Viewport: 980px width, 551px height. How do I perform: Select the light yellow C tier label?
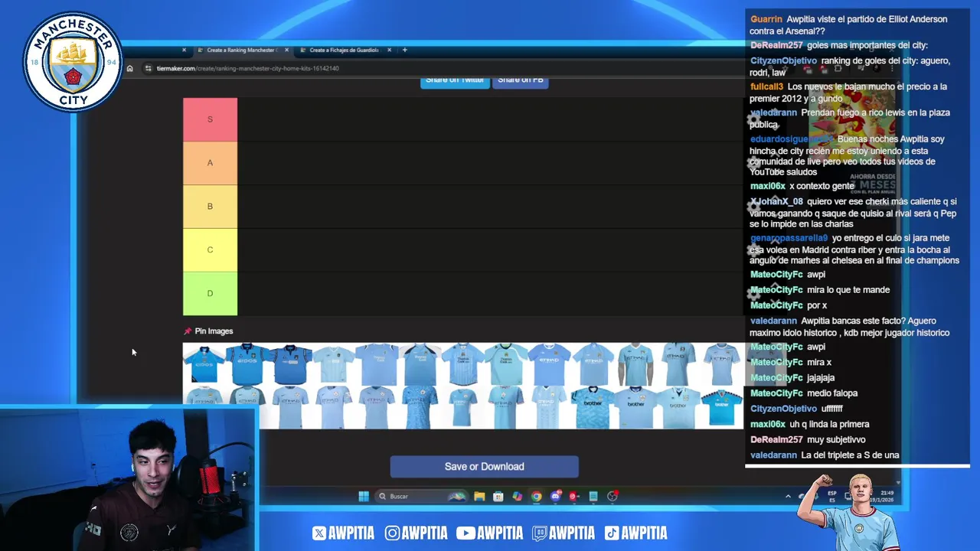pos(210,250)
